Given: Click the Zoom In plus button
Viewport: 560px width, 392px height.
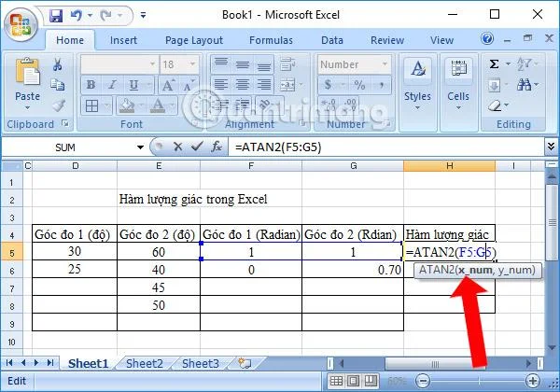Looking at the screenshot, I should click(533, 381).
